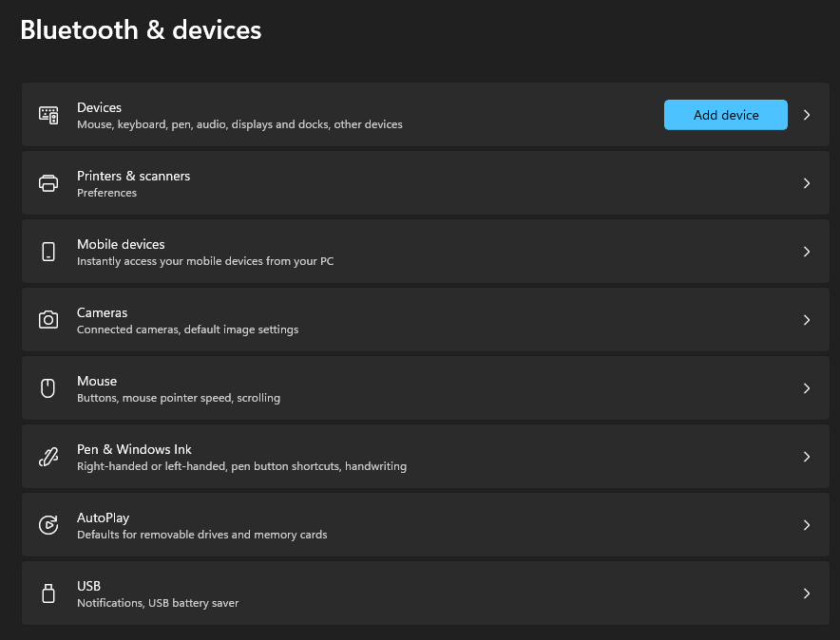Open Printers & scanners via chevron
840x640 pixels.
pos(807,183)
